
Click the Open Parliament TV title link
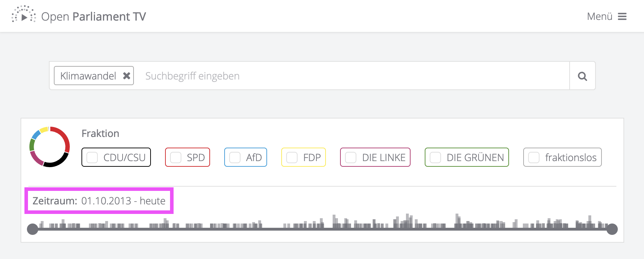[94, 17]
